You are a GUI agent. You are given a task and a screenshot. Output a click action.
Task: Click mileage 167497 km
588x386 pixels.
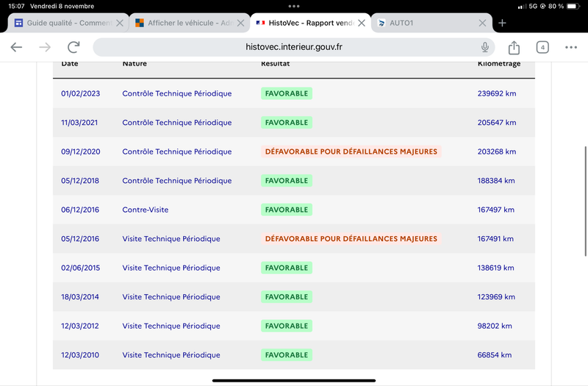pos(495,210)
